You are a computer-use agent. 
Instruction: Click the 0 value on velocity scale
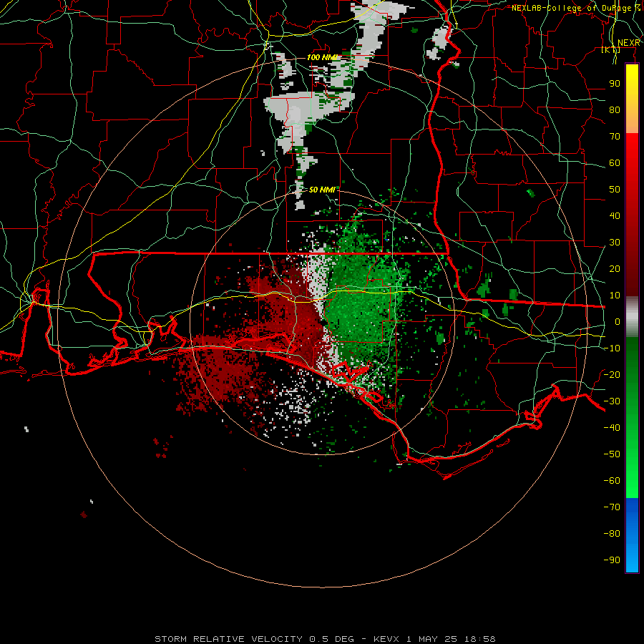618,321
